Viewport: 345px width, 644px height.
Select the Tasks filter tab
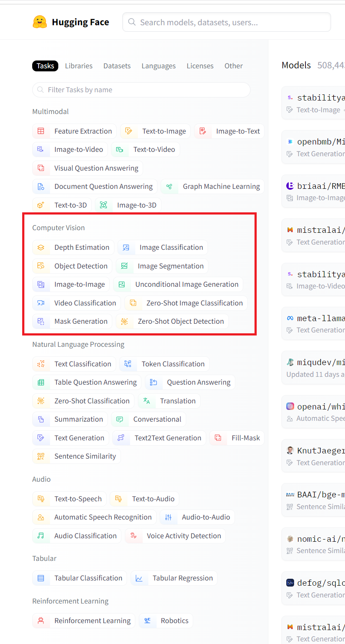tap(45, 66)
